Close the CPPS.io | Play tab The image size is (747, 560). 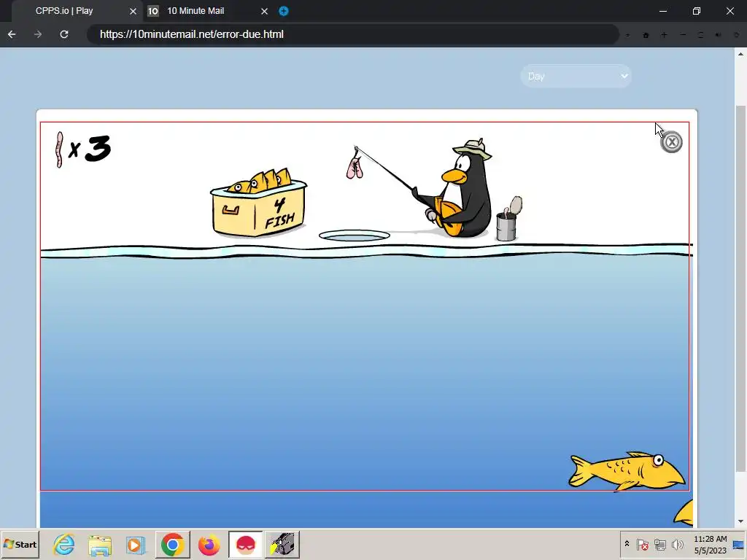point(133,11)
